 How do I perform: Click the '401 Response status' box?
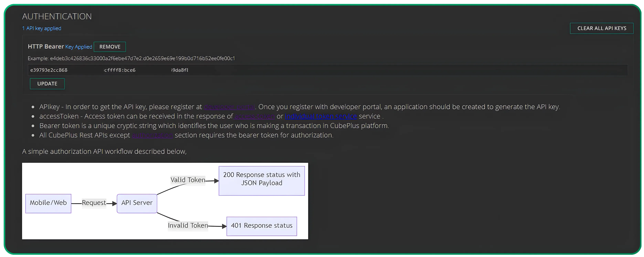(x=261, y=226)
